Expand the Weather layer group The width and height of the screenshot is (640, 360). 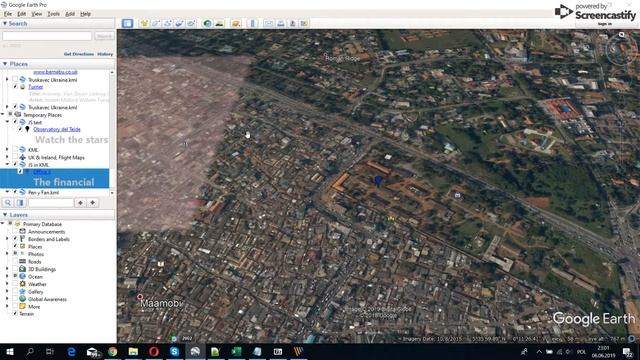(x=7, y=284)
